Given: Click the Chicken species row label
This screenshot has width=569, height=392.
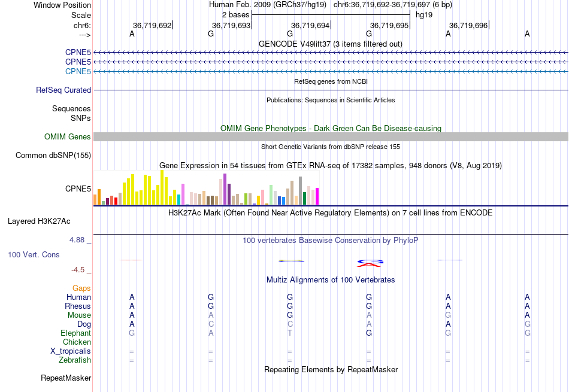Looking at the screenshot, I should pyautogui.click(x=77, y=342).
